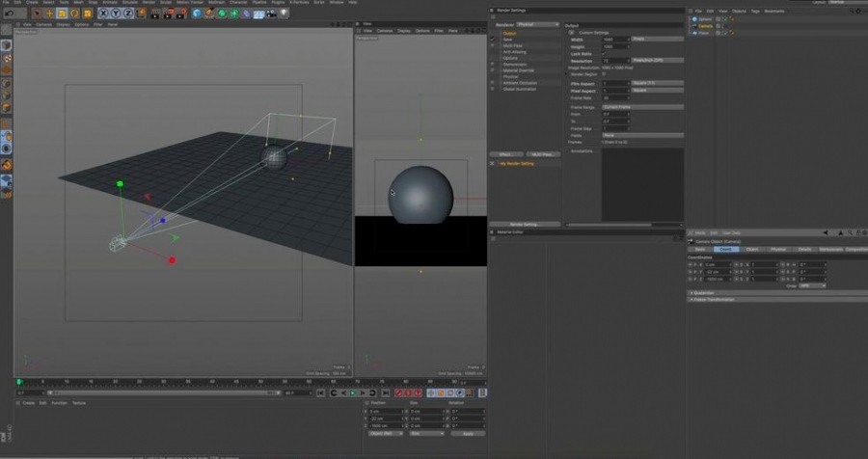Click the Floor environment icon
Viewport: 868px width, 459px height.
coord(258,13)
